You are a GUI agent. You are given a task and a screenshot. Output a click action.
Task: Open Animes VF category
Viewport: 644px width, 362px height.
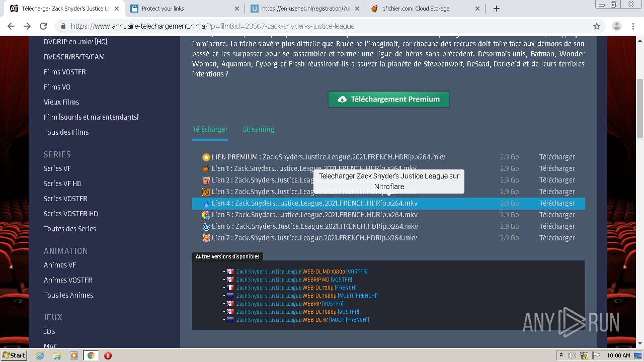point(60,265)
